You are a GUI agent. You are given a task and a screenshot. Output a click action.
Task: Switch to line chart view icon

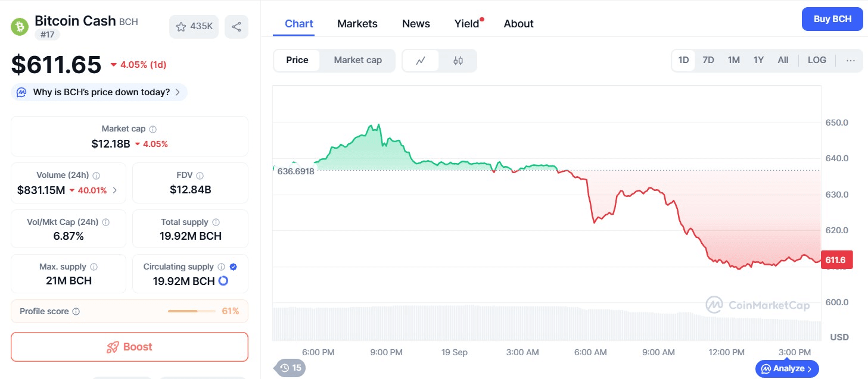pos(421,60)
